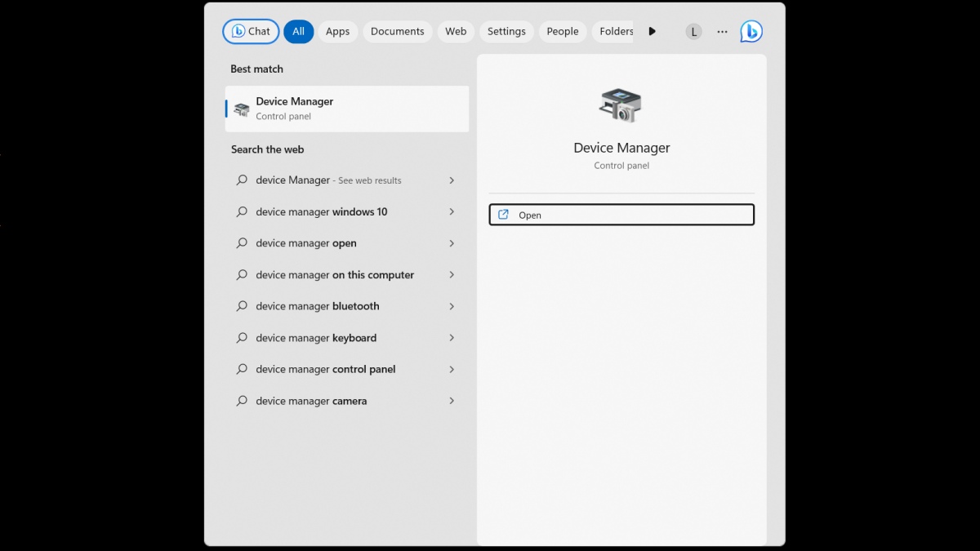Expand the 'device manager keyboard' chevron
Screen dimensions: 980x551
(x=452, y=338)
